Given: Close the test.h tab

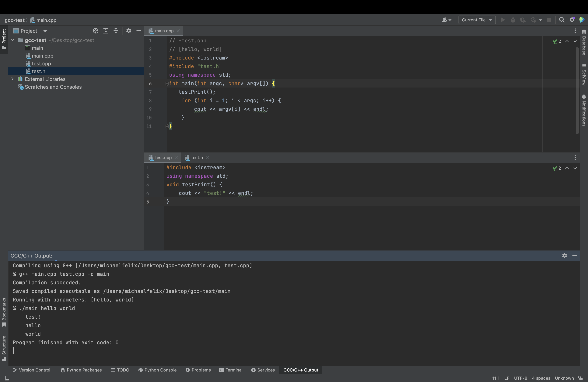Looking at the screenshot, I should (x=207, y=158).
